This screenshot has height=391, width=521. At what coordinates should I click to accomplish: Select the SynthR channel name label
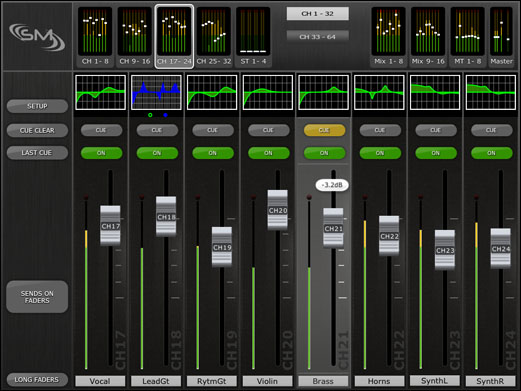[x=490, y=381]
